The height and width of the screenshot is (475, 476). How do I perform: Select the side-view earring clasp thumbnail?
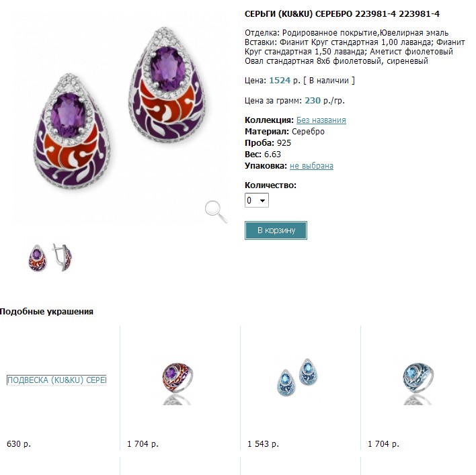63,257
